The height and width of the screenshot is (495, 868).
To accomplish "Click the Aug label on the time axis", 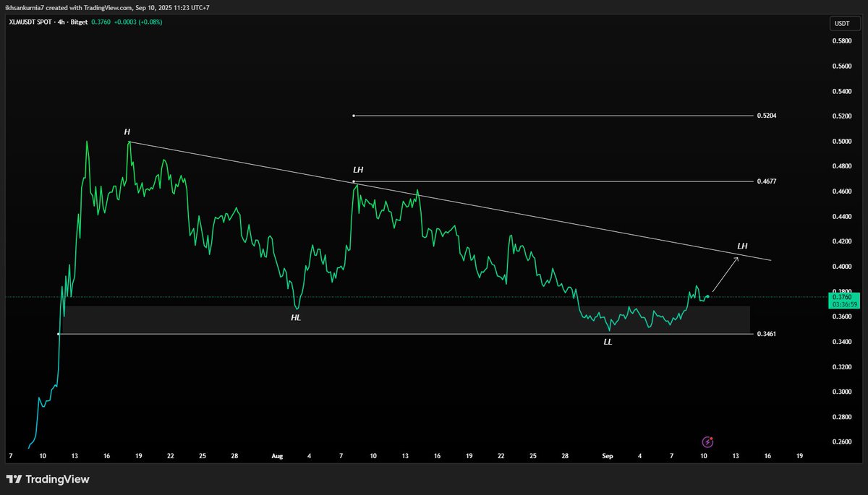I will pos(277,457).
